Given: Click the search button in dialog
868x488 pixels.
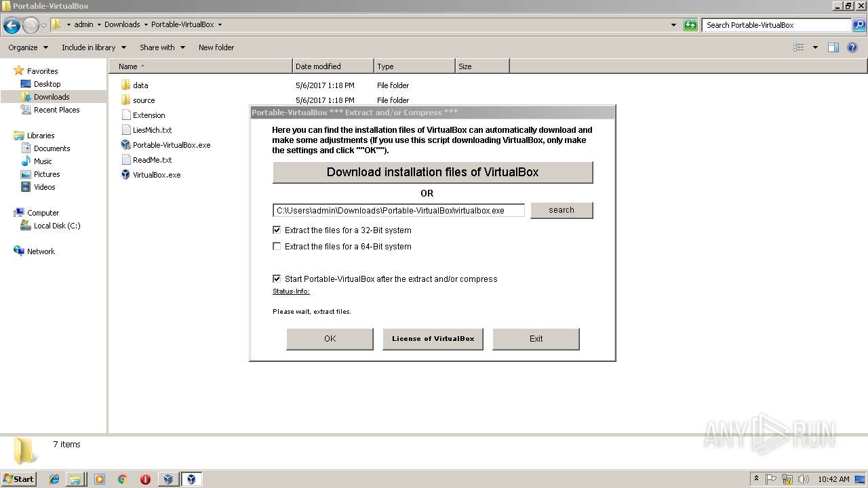Looking at the screenshot, I should 561,210.
